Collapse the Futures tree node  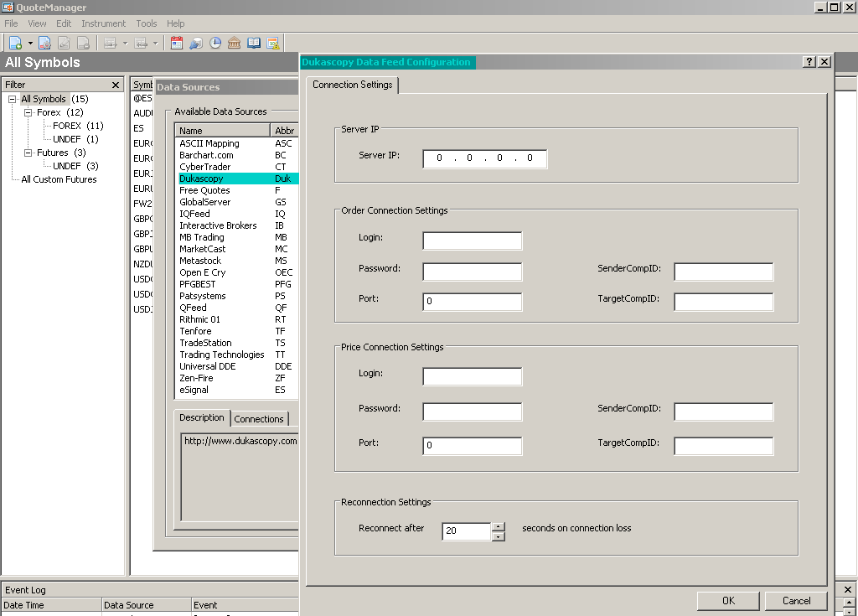click(28, 153)
